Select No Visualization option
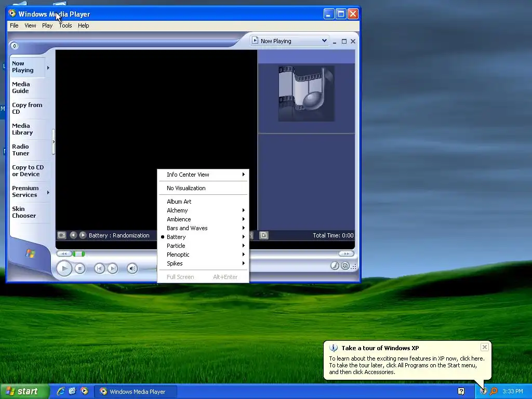Image resolution: width=532 pixels, height=399 pixels. 203,188
